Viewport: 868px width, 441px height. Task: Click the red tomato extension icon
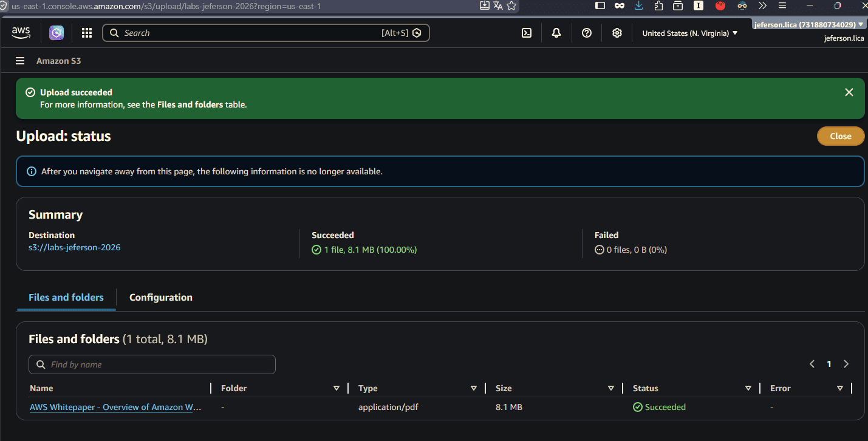point(720,5)
